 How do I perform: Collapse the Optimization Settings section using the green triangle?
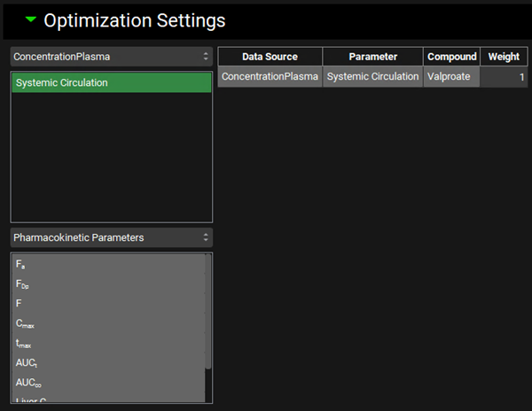[x=31, y=19]
